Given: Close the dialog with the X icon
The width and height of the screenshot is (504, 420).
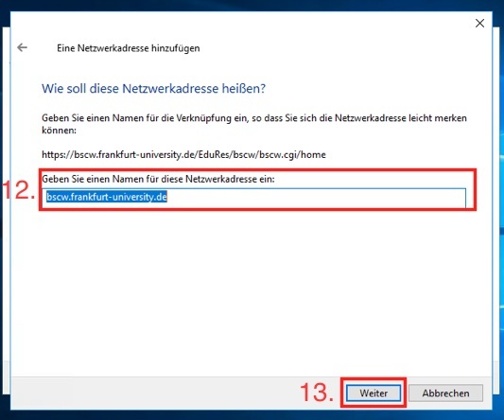Looking at the screenshot, I should click(x=479, y=23).
